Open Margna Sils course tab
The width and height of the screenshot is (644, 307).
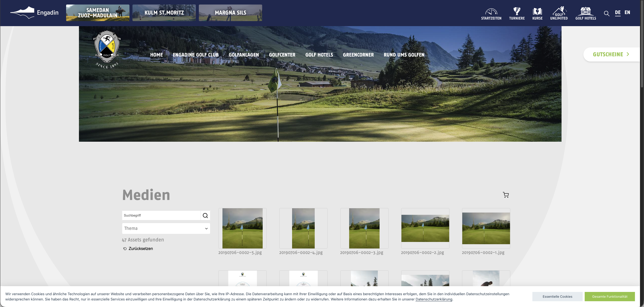coord(231,13)
